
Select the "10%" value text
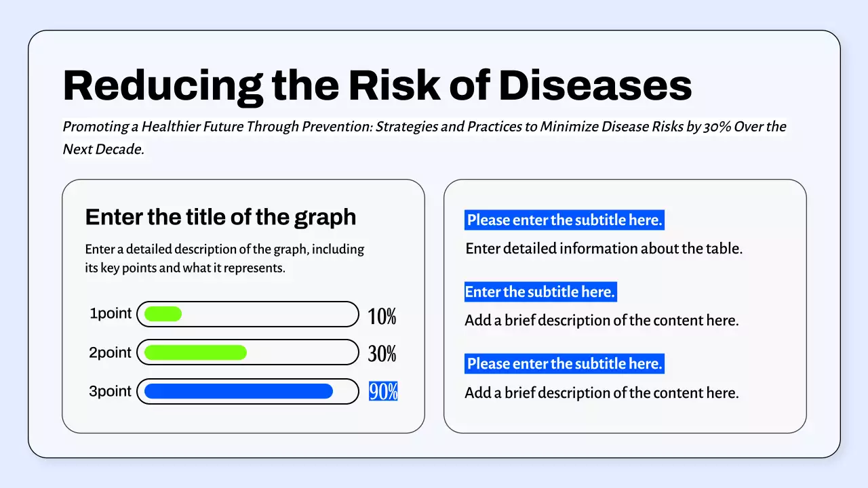[382, 316]
